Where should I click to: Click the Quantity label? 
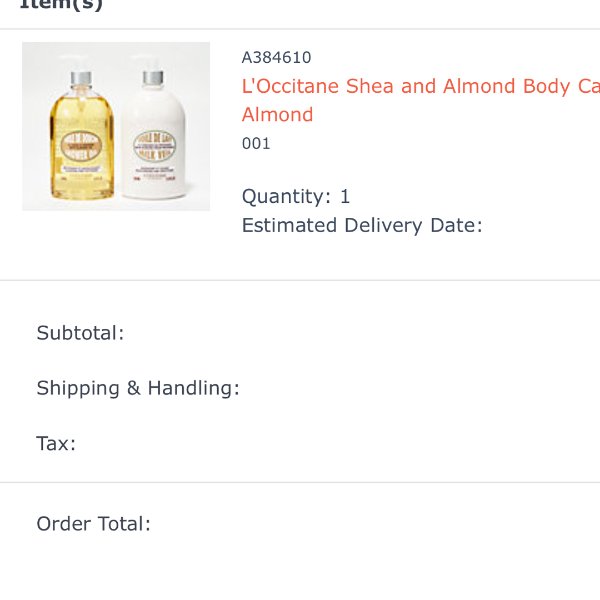pyautogui.click(x=286, y=197)
